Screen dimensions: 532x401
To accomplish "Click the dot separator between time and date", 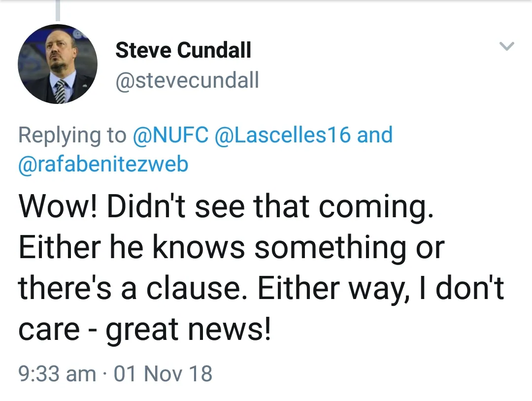I will pos(105,373).
